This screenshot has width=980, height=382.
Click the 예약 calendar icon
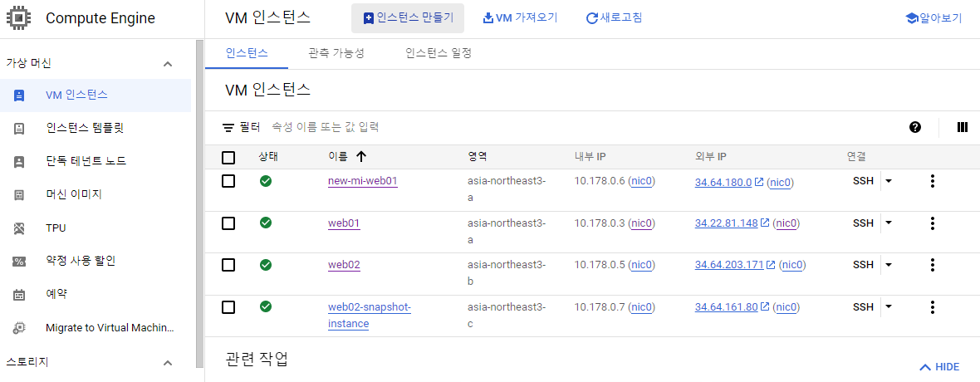[x=19, y=295]
